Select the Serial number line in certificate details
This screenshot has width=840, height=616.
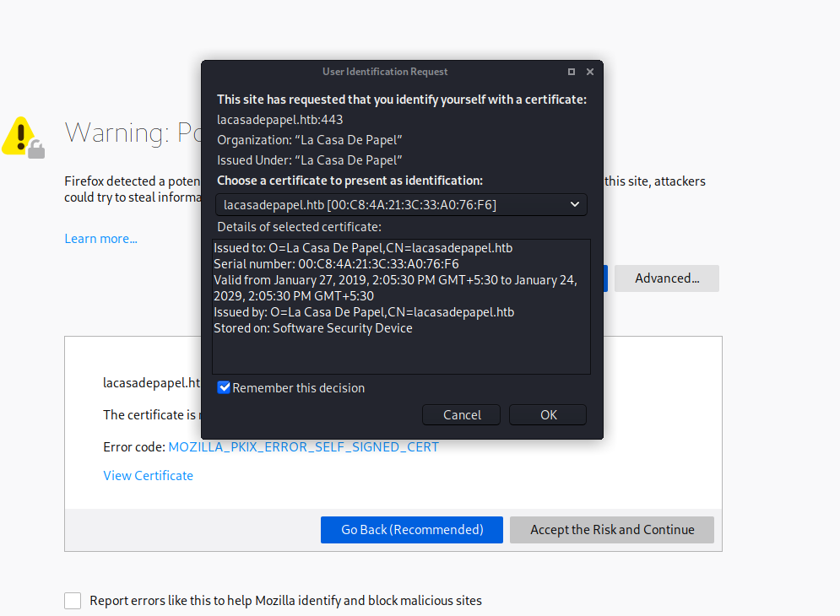(x=336, y=264)
